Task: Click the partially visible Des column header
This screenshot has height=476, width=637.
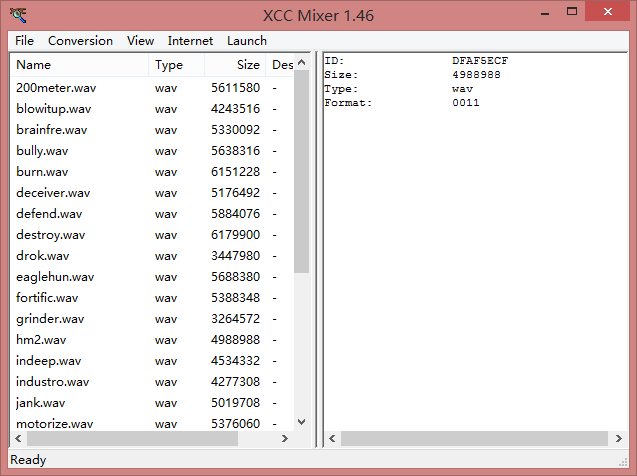Action: pyautogui.click(x=280, y=65)
